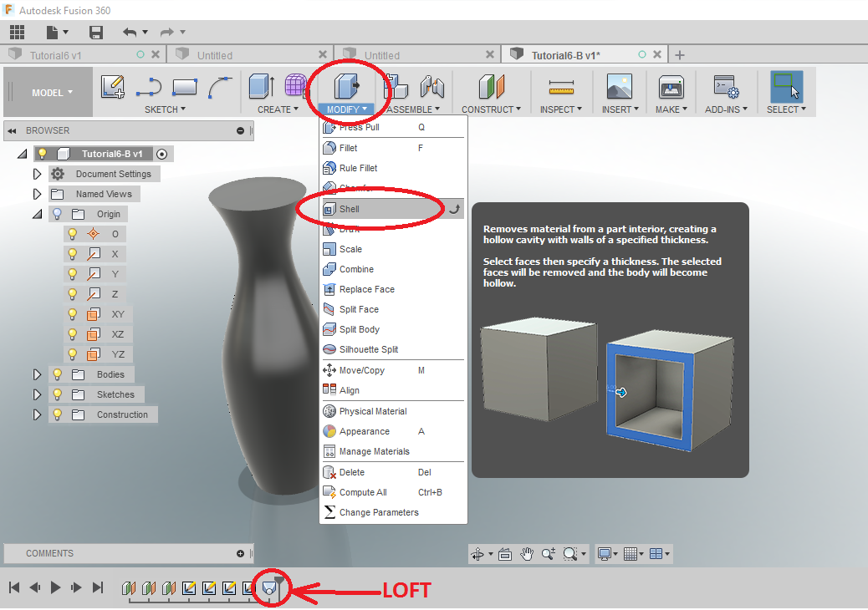Viewport: 868px width, 610px height.
Task: Click the Orbit navigation icon
Action: coord(477,553)
